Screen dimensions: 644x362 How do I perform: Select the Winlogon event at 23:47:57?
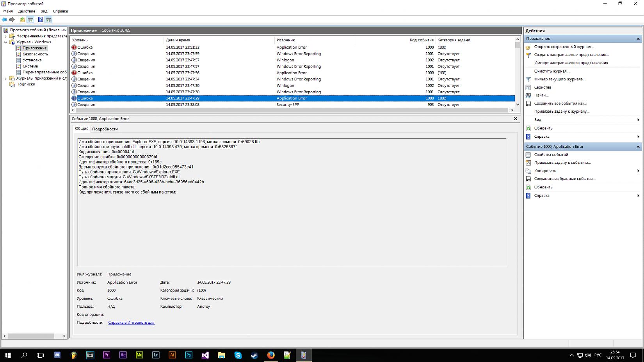[x=293, y=60]
